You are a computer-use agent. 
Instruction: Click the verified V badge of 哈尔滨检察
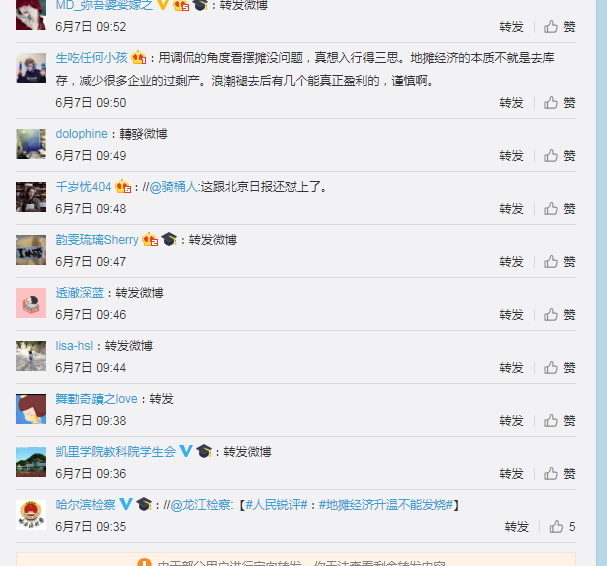(126, 504)
